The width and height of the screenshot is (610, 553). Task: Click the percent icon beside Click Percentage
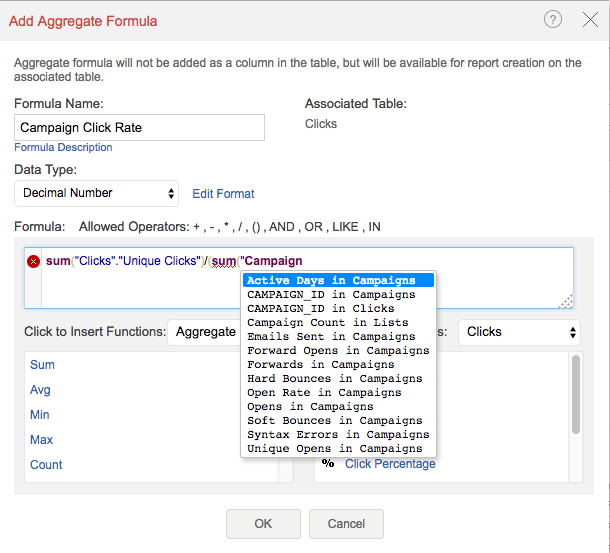pyautogui.click(x=328, y=463)
